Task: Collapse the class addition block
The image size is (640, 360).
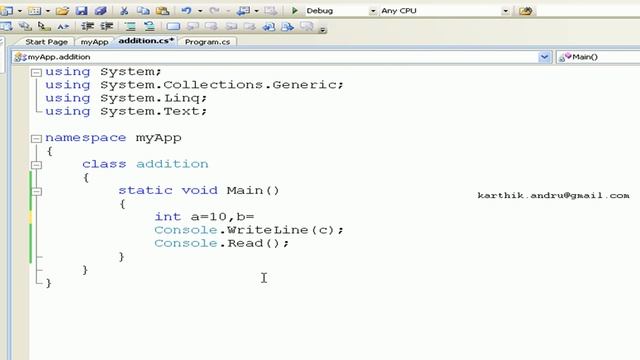Action: coord(36,165)
